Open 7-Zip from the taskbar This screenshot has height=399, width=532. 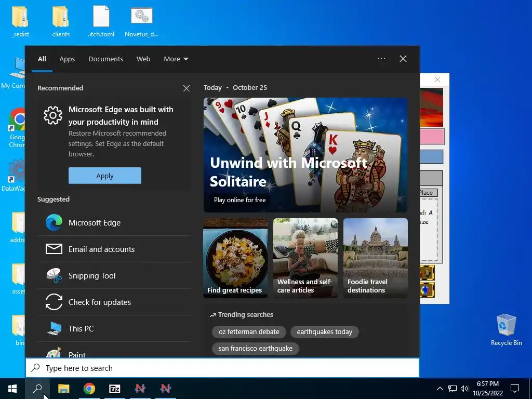pyautogui.click(x=115, y=389)
